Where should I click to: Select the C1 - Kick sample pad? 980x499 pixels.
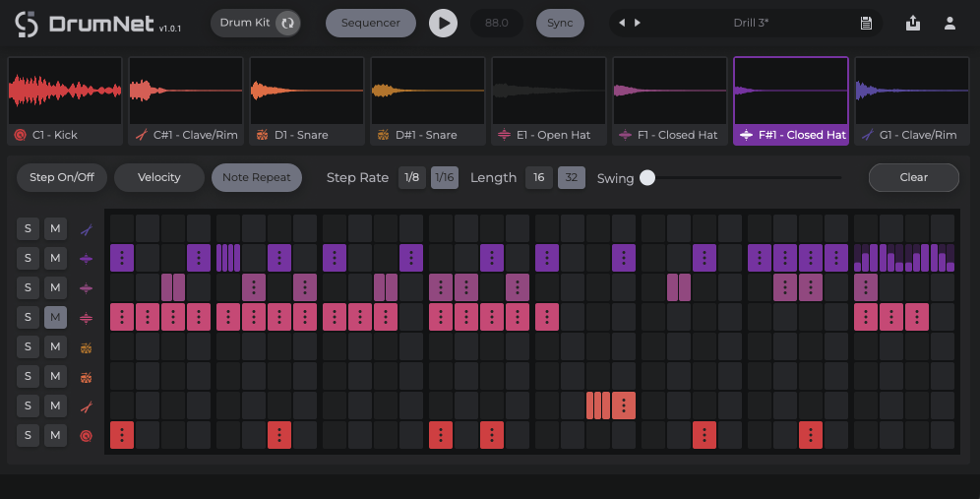(65, 100)
